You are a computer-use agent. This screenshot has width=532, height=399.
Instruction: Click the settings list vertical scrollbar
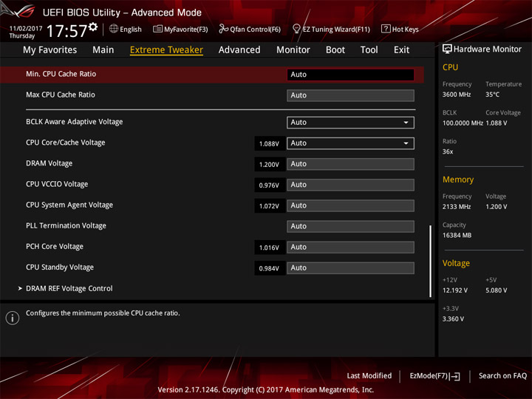431,261
